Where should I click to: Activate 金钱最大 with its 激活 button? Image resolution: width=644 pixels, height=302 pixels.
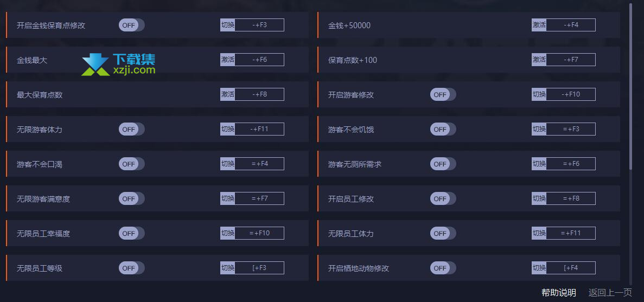point(228,60)
